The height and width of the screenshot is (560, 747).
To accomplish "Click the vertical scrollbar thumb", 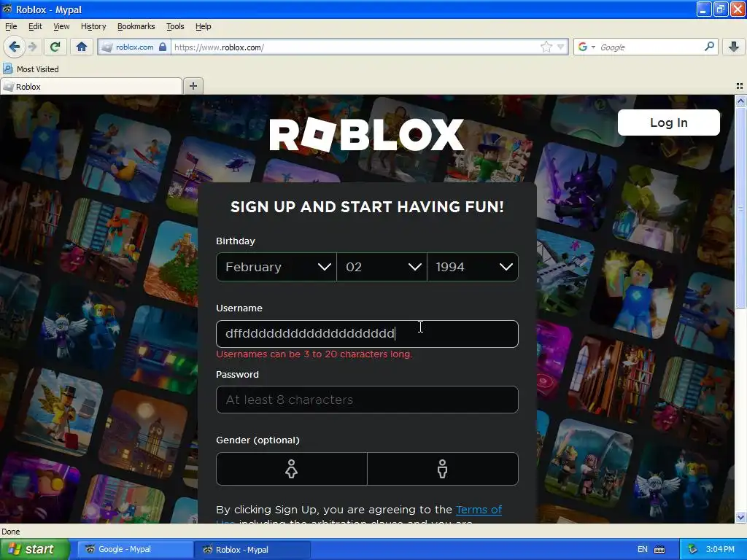I will [x=740, y=207].
